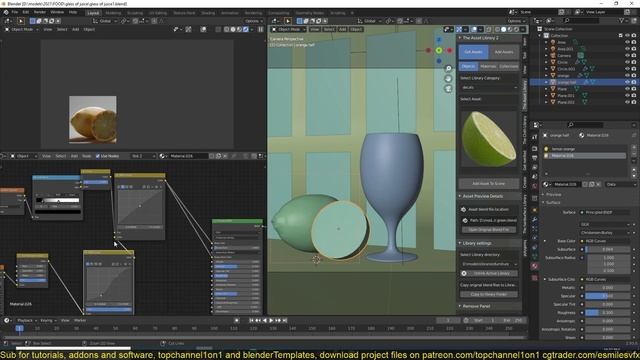Click the Subsurface value slider
The image size is (640, 360).
[x=608, y=249]
